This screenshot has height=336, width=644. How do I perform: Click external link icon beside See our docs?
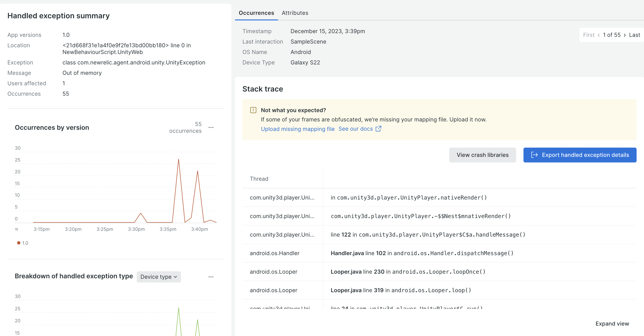coord(378,129)
